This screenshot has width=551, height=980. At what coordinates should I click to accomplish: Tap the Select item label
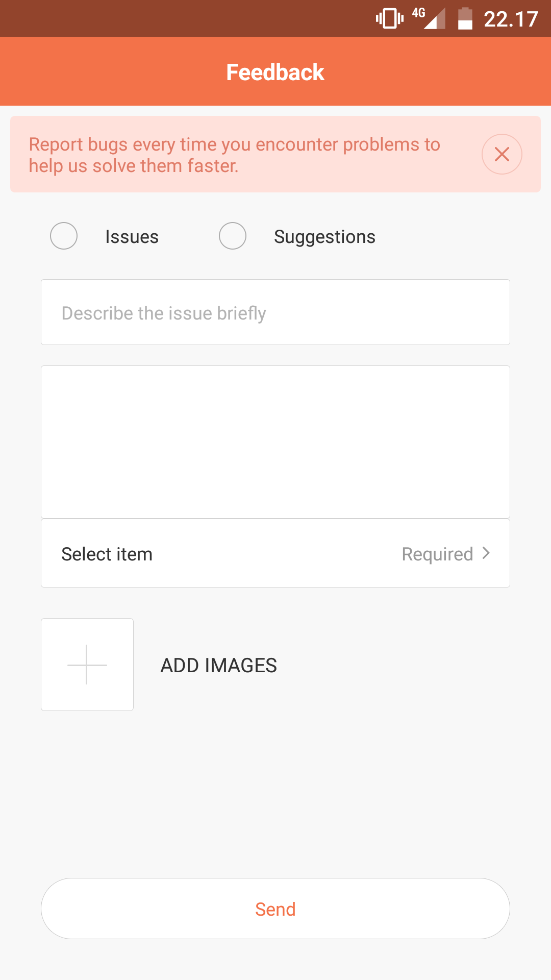tap(107, 554)
